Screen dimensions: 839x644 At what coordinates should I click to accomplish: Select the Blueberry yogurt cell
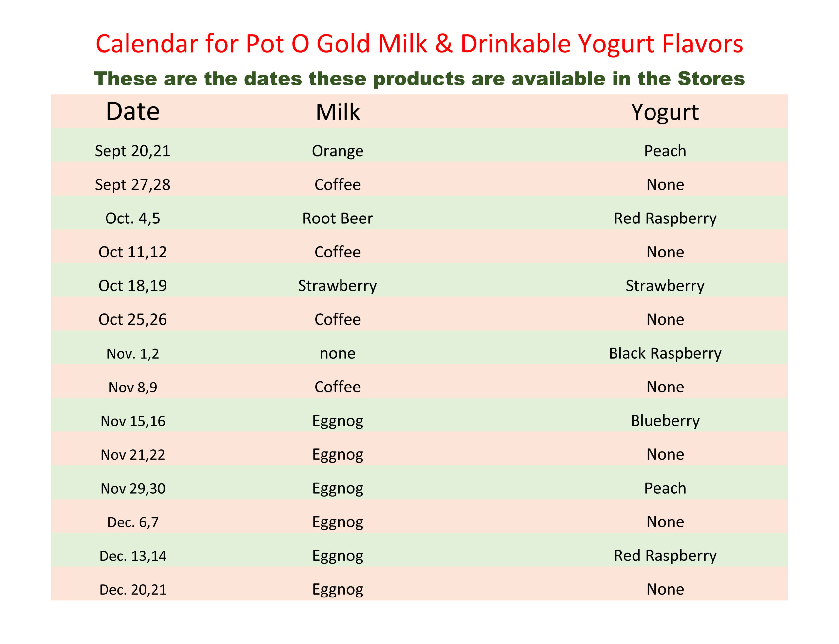point(665,421)
